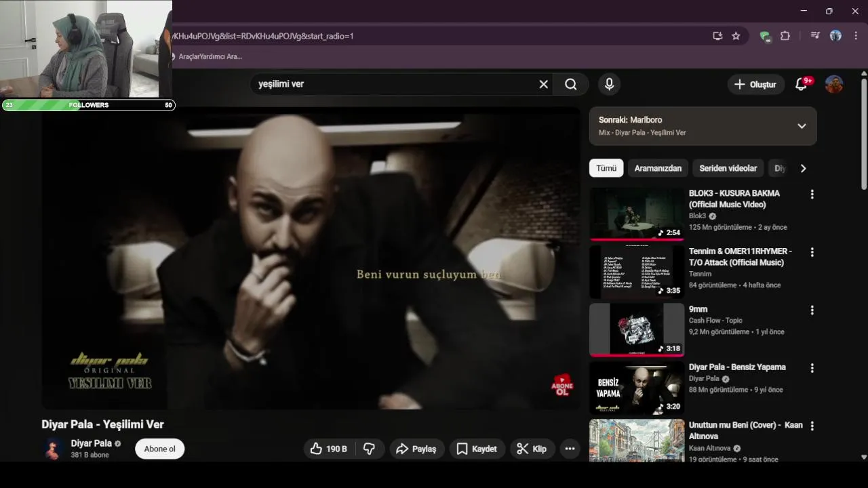Like the video with thumbs up
This screenshot has width=868, height=488.
pyautogui.click(x=328, y=449)
